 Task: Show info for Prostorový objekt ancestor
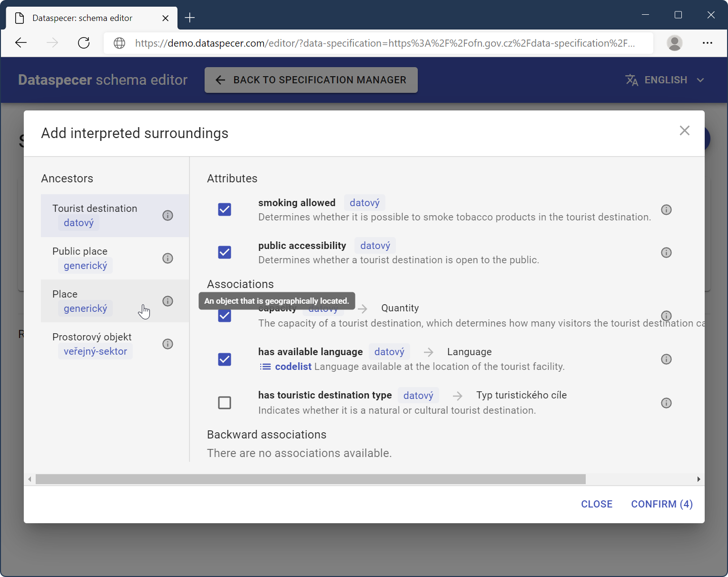click(x=167, y=344)
